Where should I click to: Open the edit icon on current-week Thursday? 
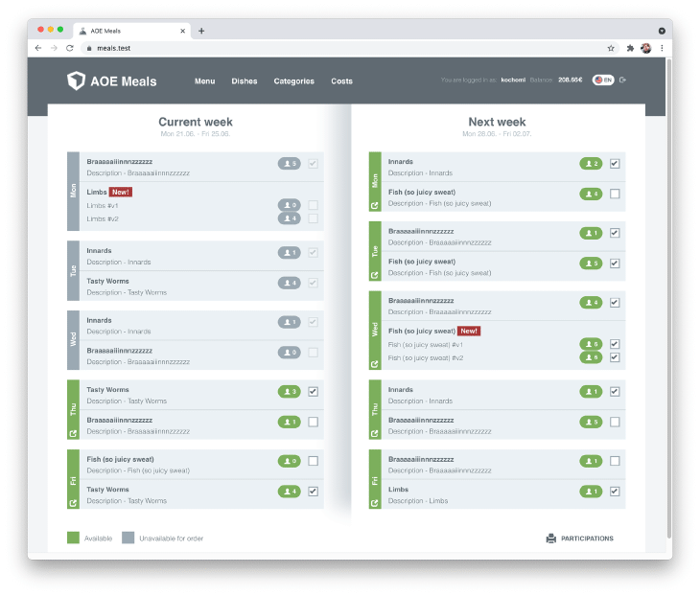(x=73, y=434)
